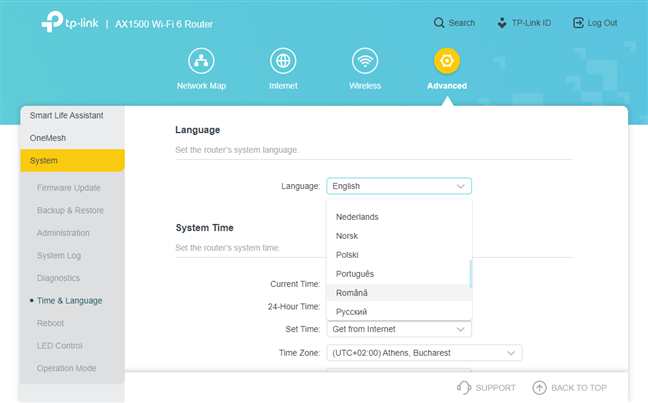Click the Internet tab label
The image size is (648, 403).
coord(283,86)
